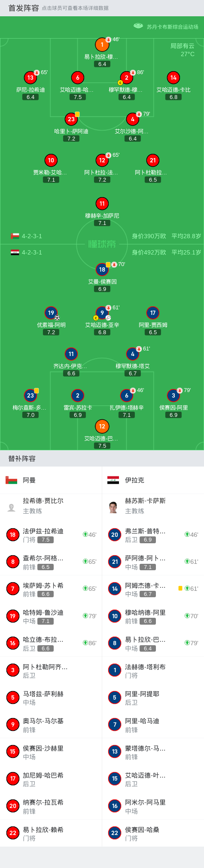The height and width of the screenshot is (868, 204).
Task: Tap Oman flag next to 4-2-3-1
Action: click(15, 236)
